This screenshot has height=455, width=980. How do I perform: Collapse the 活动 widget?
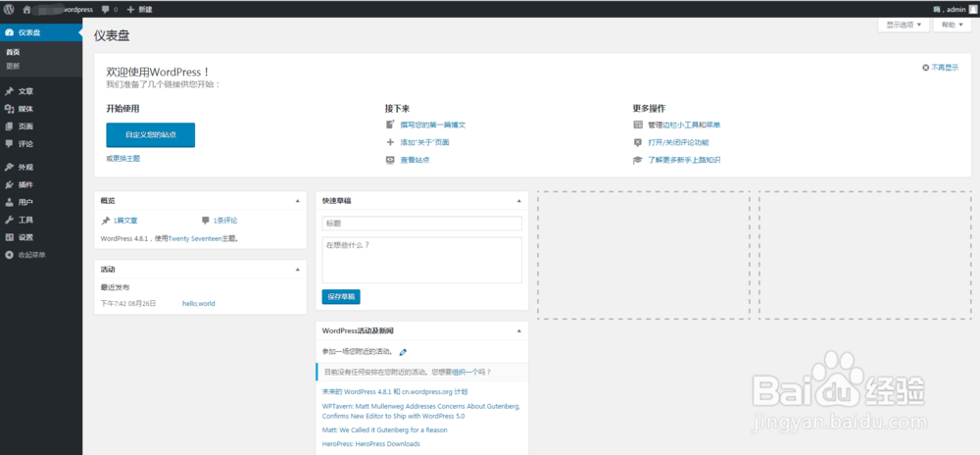point(298,270)
